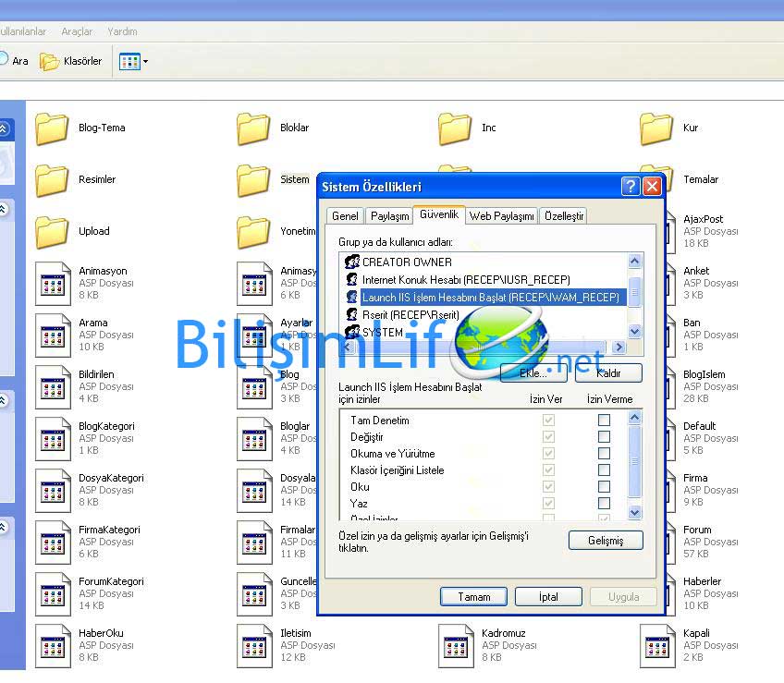Select the Yonetim folder icon

pyautogui.click(x=253, y=232)
